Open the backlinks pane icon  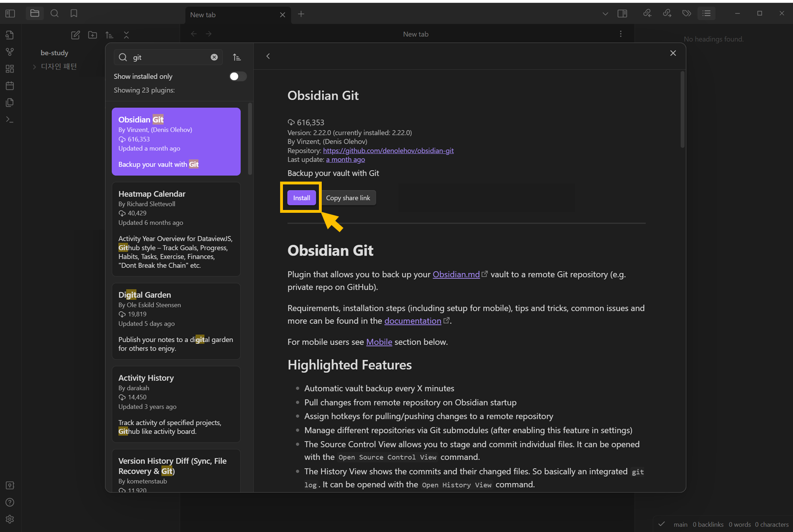coord(647,14)
